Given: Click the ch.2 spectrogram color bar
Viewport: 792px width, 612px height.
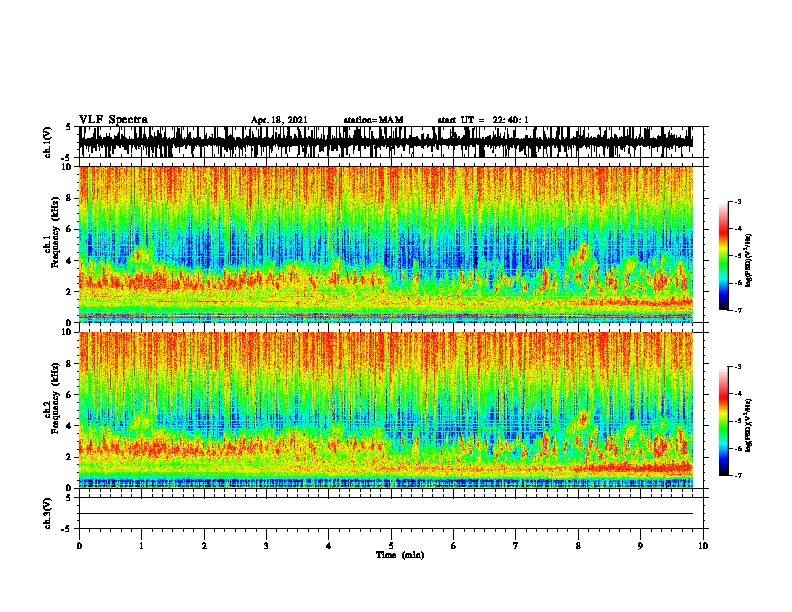Looking at the screenshot, I should click(723, 421).
